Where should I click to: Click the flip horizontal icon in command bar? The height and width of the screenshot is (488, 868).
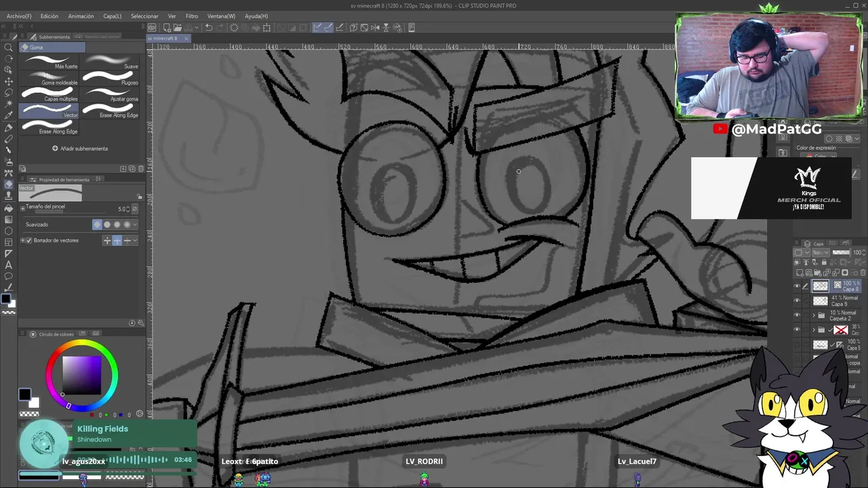[x=375, y=28]
